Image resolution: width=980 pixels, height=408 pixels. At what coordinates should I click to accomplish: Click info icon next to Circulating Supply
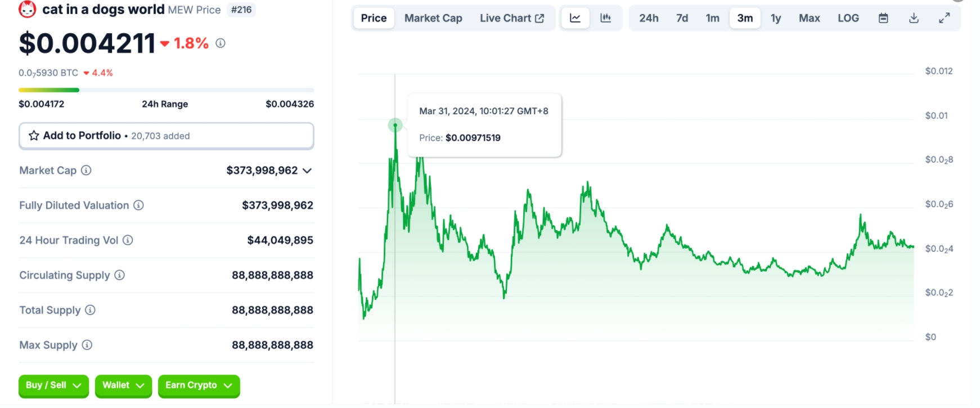coord(119,275)
